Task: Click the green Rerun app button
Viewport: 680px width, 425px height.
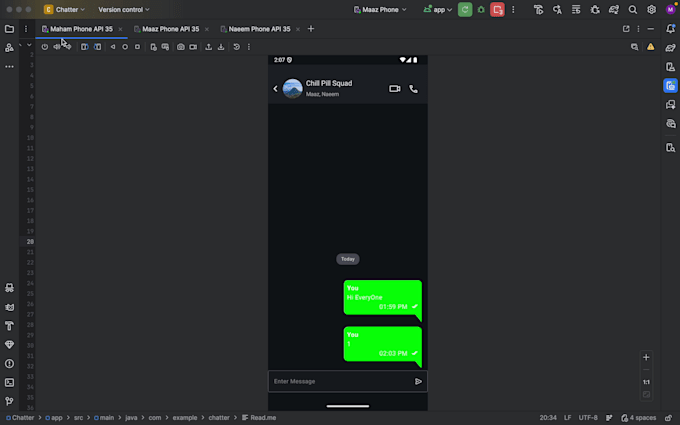Action: point(465,10)
